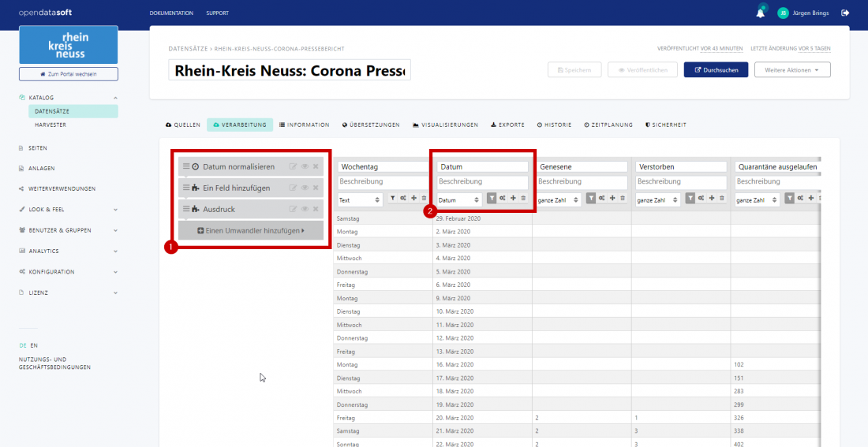
Task: Click the dataset title input field
Action: point(290,70)
